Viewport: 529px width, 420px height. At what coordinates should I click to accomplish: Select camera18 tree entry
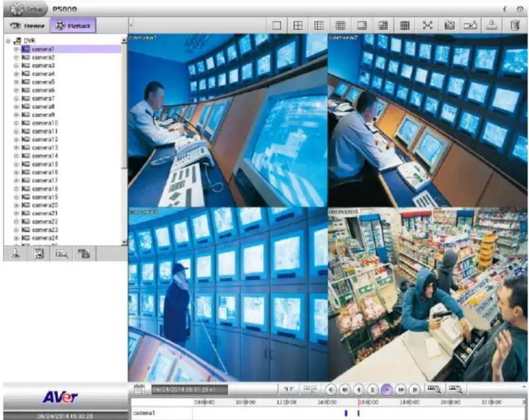coord(45,189)
